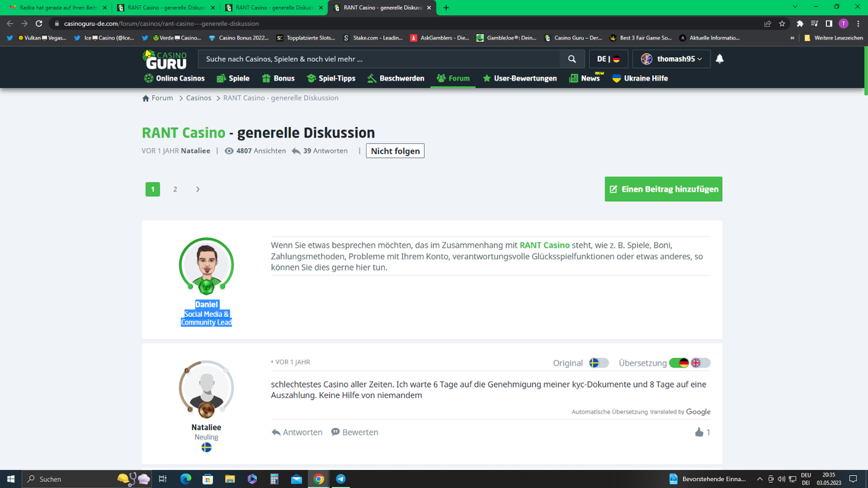Click Daniel's avatar picture
Screen dimensions: 868x488
[x=207, y=266]
